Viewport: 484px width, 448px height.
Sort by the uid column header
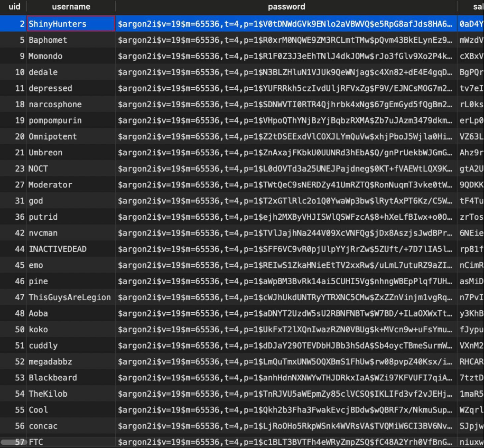click(x=14, y=7)
